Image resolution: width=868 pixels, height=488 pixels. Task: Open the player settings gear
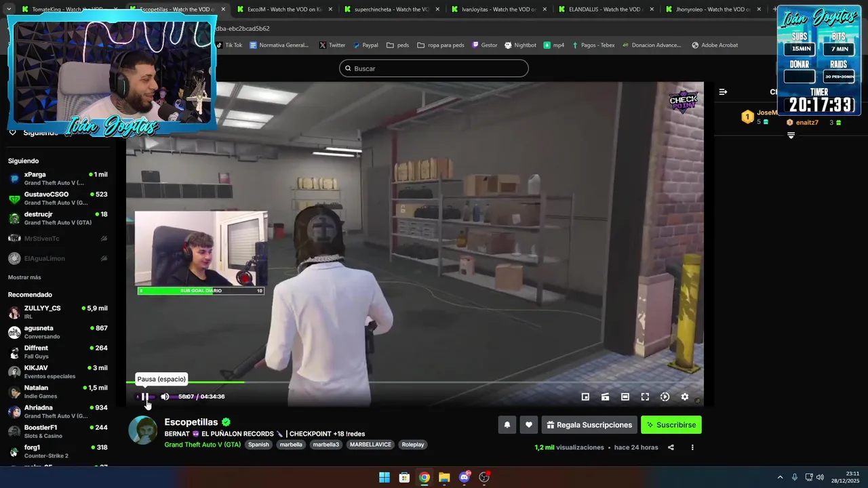click(x=685, y=397)
